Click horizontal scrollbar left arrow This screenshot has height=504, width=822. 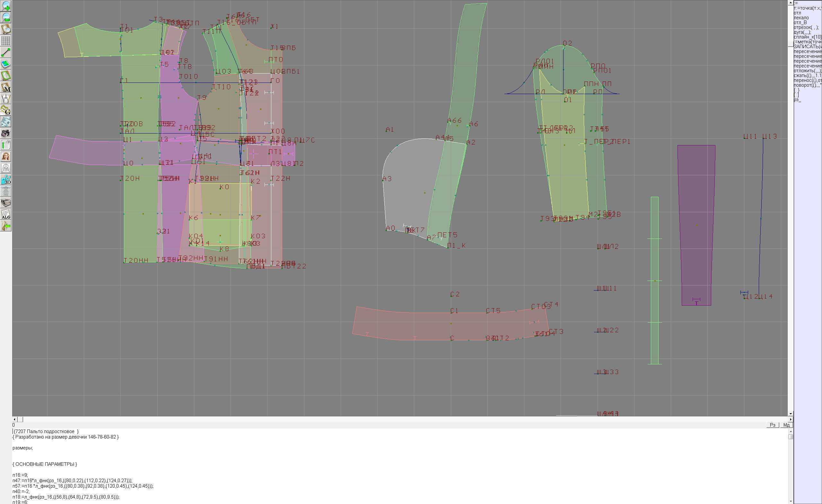click(x=14, y=419)
